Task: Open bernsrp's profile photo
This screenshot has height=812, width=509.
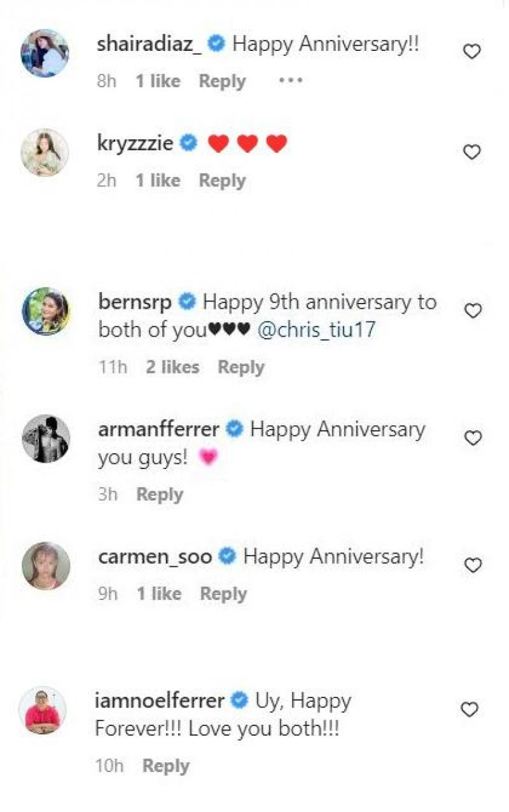Action: tap(46, 311)
